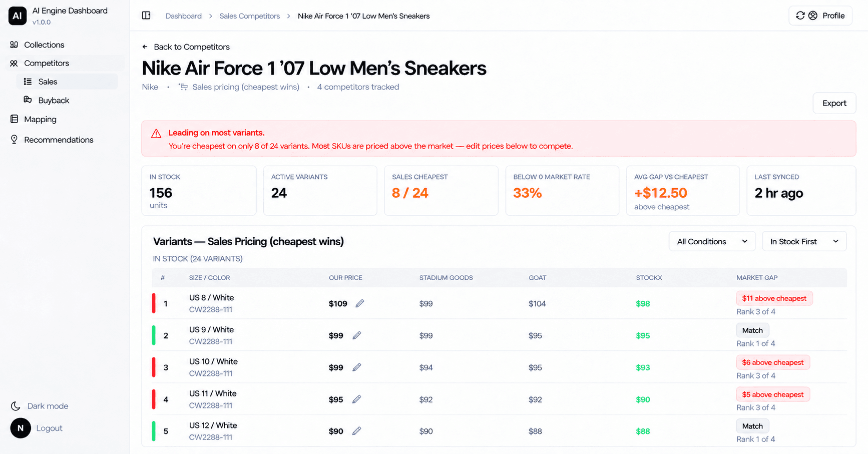Select Sales under Competitors
Viewport: 868px width, 454px height.
(x=68, y=82)
